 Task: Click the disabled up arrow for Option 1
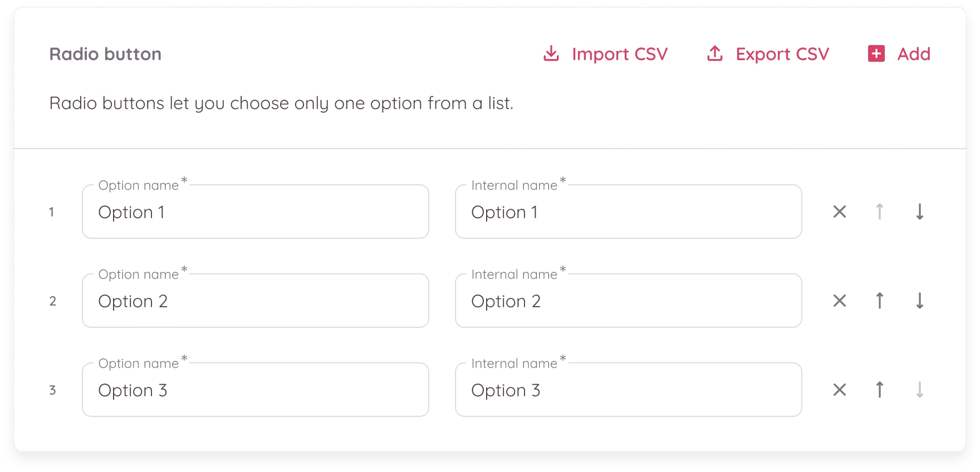click(880, 212)
